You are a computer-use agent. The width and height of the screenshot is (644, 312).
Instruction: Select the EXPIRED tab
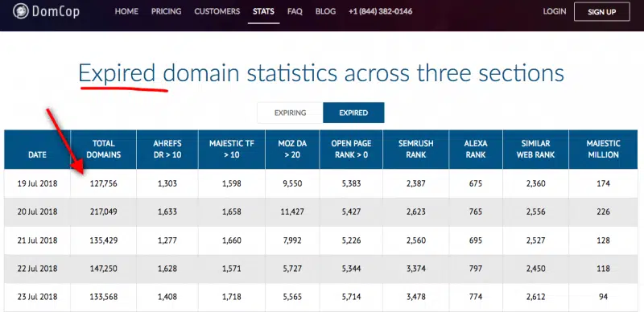(x=353, y=113)
